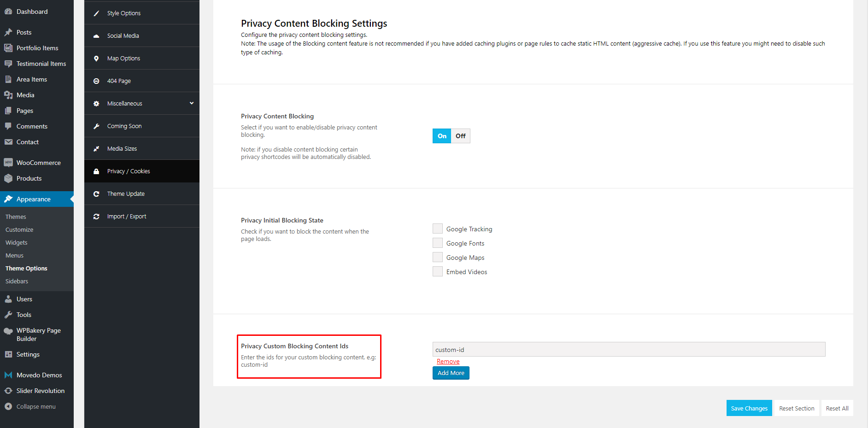The width and height of the screenshot is (868, 428).
Task: Click the Movedo Demos logo icon
Action: tap(8, 375)
